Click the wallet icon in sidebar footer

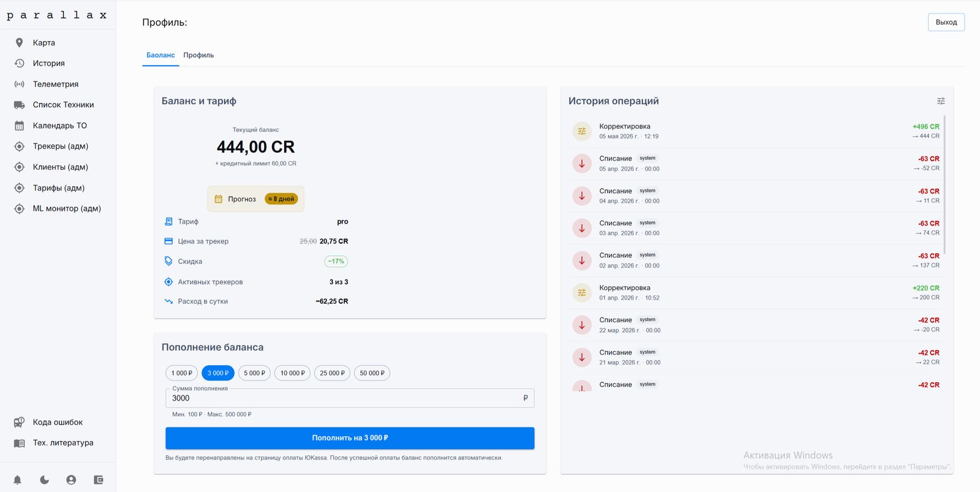98,480
